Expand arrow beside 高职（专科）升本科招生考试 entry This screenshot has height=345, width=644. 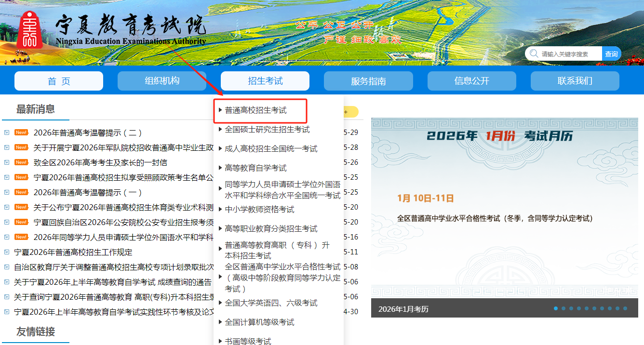tap(220, 249)
